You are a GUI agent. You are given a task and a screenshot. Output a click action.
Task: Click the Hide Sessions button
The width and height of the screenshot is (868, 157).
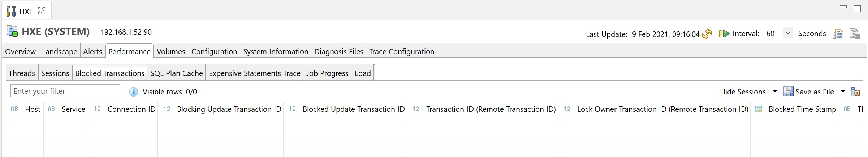tap(742, 92)
